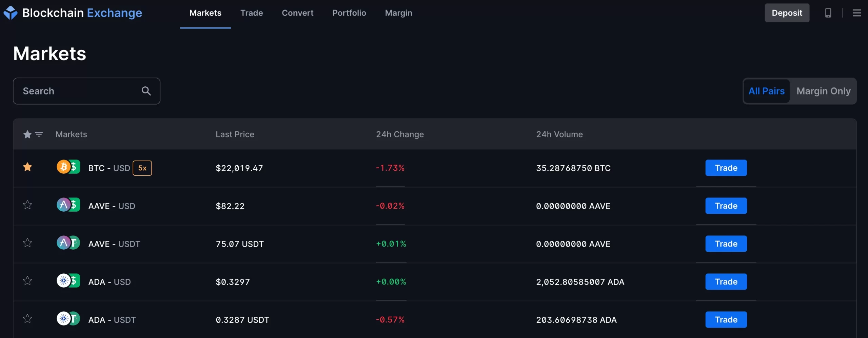
Task: Select the All Pairs filter
Action: (x=766, y=91)
